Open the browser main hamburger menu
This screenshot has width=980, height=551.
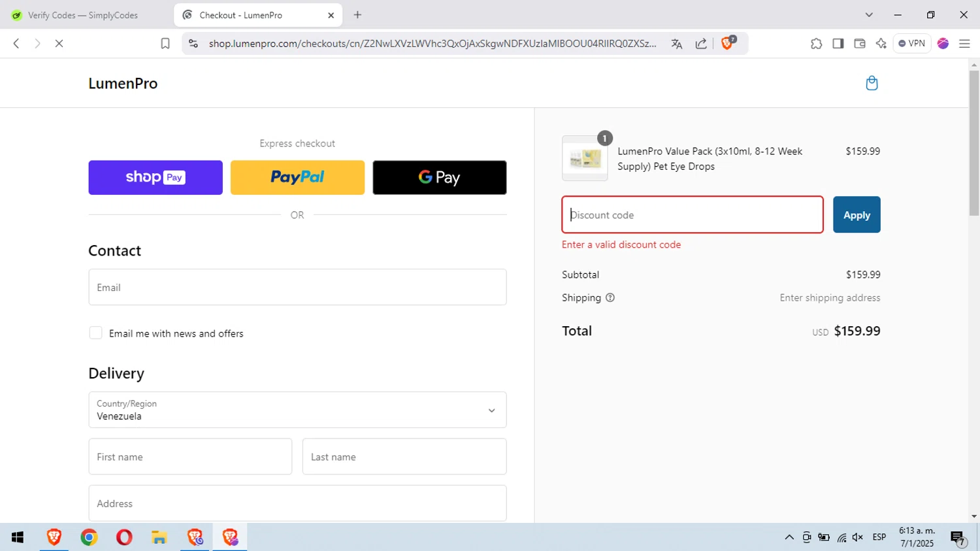coord(964,44)
